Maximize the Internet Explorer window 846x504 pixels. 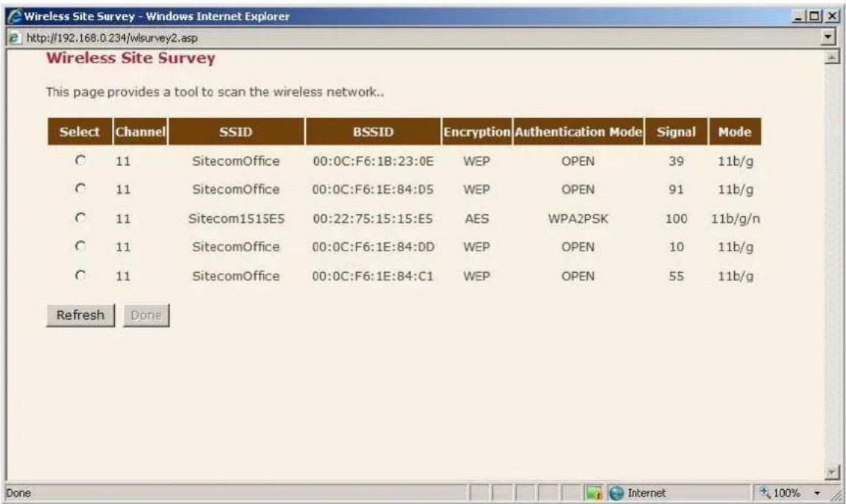pos(814,16)
